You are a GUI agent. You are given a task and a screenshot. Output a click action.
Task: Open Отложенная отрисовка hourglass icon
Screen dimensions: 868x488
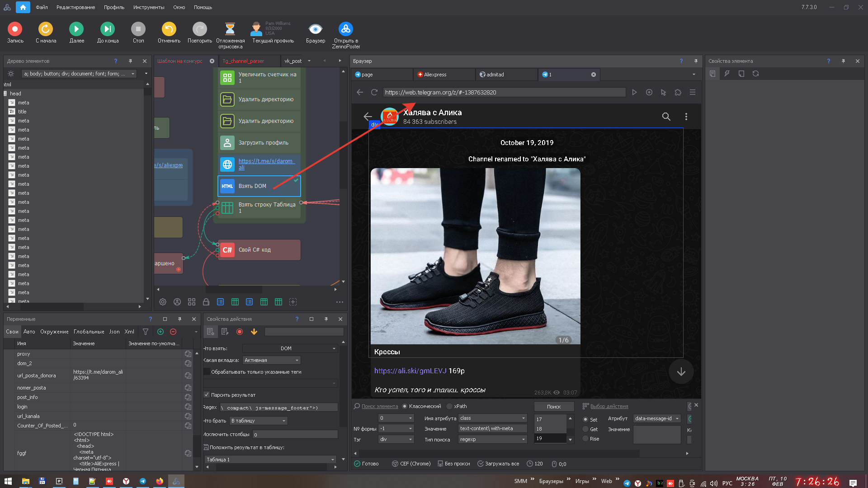230,29
